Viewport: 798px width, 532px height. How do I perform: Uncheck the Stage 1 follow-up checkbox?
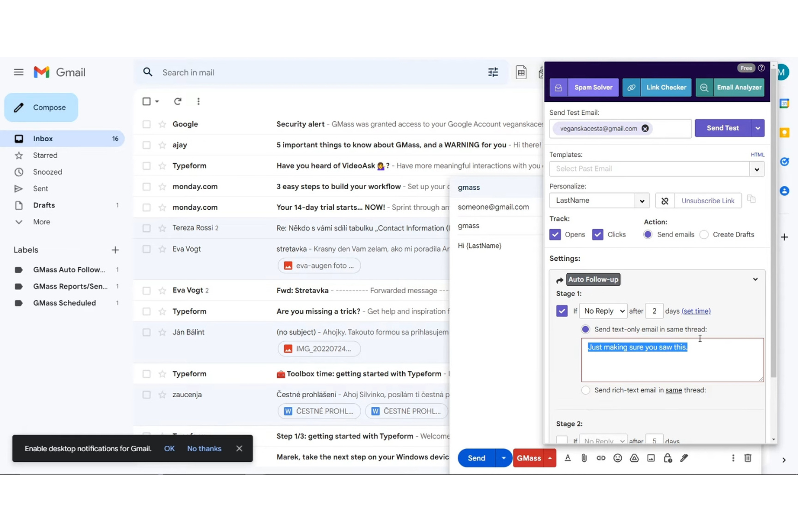click(x=562, y=311)
